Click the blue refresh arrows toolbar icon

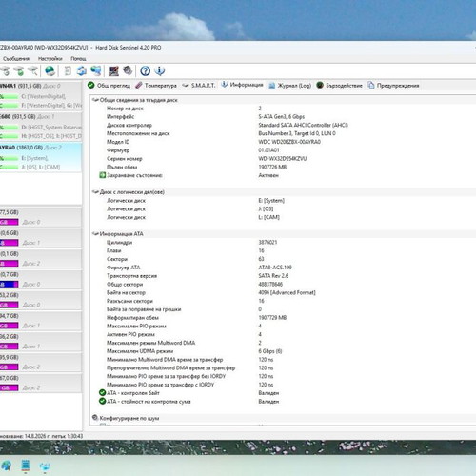pos(82,70)
